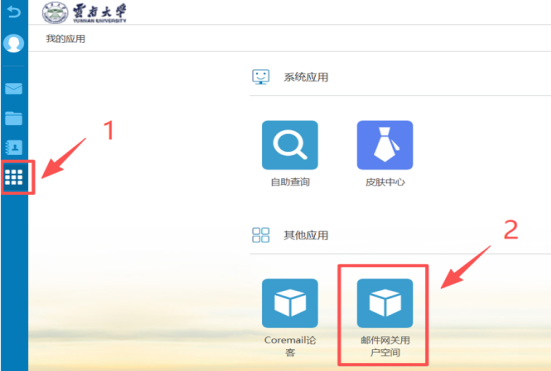Viewport: 551px width, 371px height.
Task: Open the contacts address book icon
Action: click(x=14, y=148)
